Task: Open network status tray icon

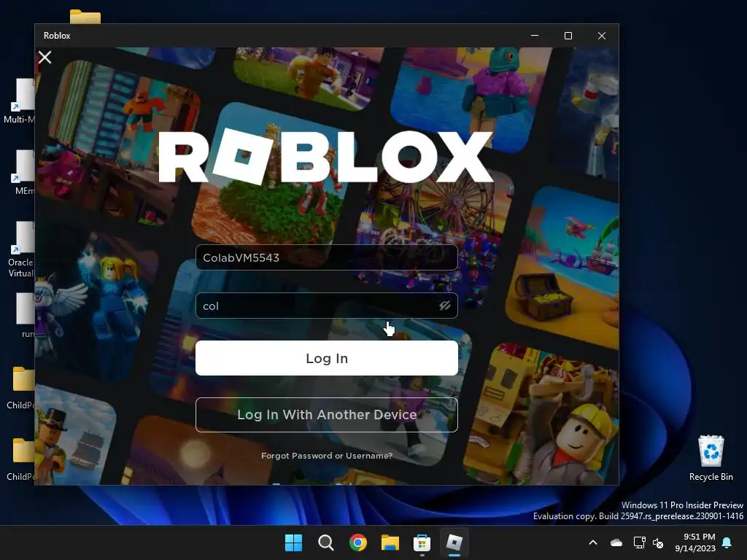Action: [639, 542]
